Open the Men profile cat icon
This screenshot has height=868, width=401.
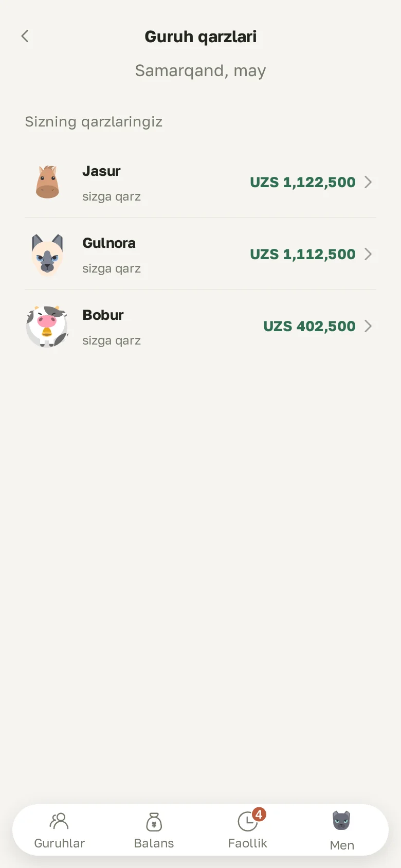tap(341, 821)
